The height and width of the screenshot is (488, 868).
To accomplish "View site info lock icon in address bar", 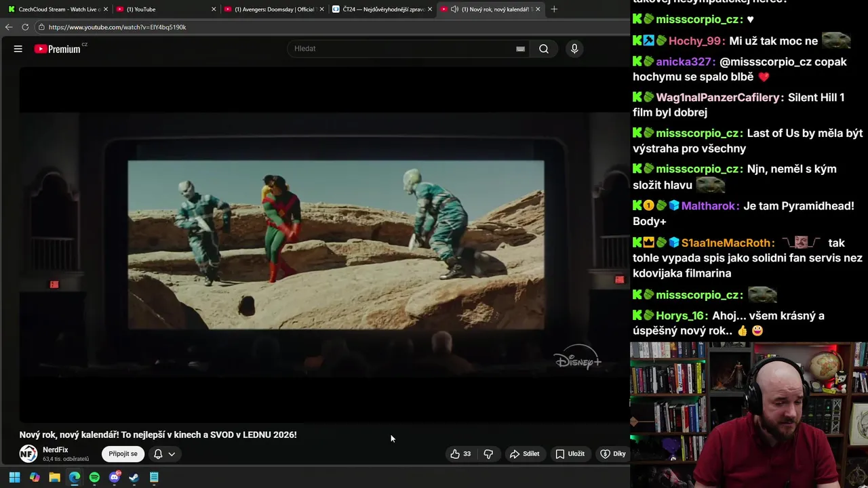I will click(x=41, y=27).
